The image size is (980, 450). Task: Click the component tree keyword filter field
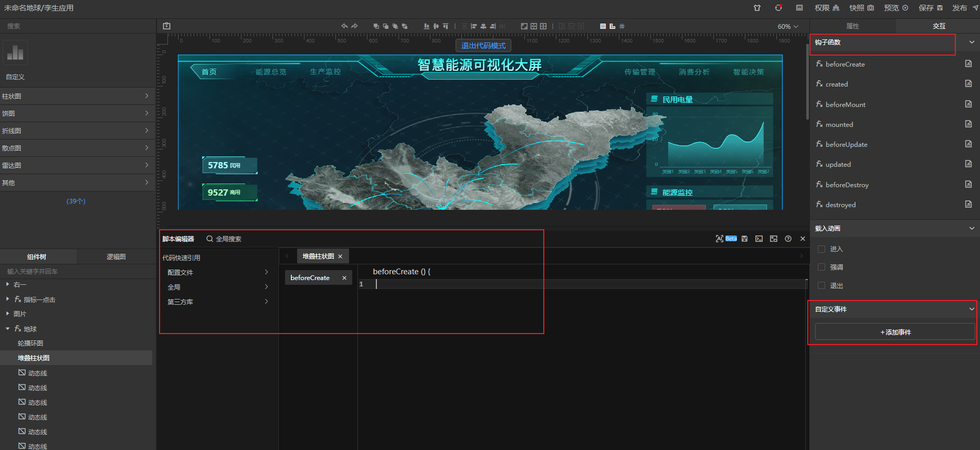78,271
